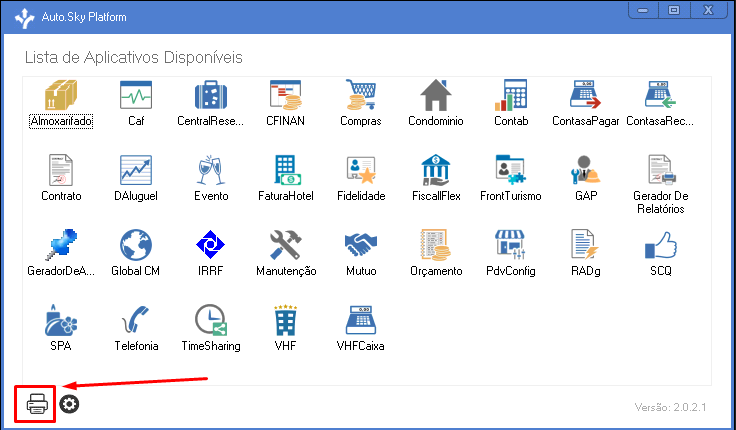
Task: Click the printer button at bottom
Action: point(37,404)
